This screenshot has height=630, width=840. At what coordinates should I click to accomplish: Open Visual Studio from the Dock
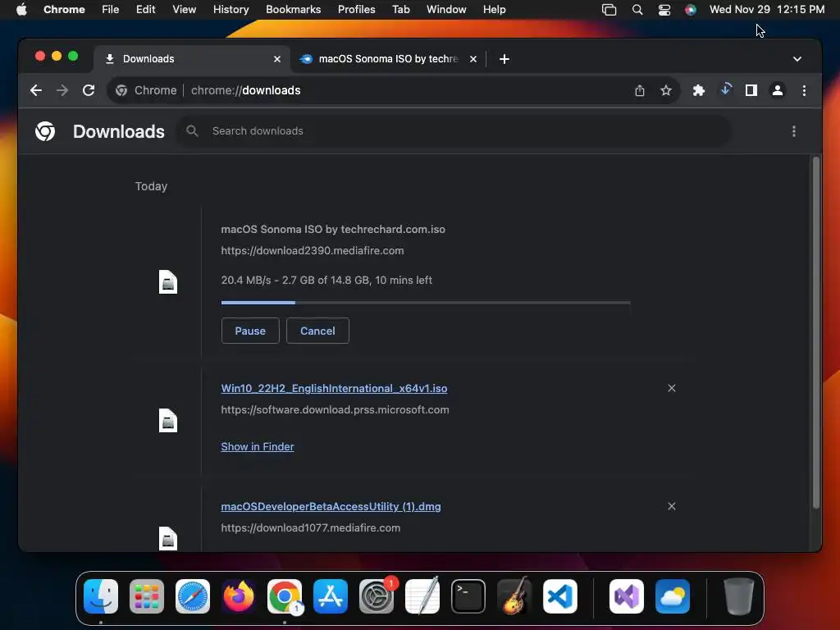pyautogui.click(x=626, y=596)
